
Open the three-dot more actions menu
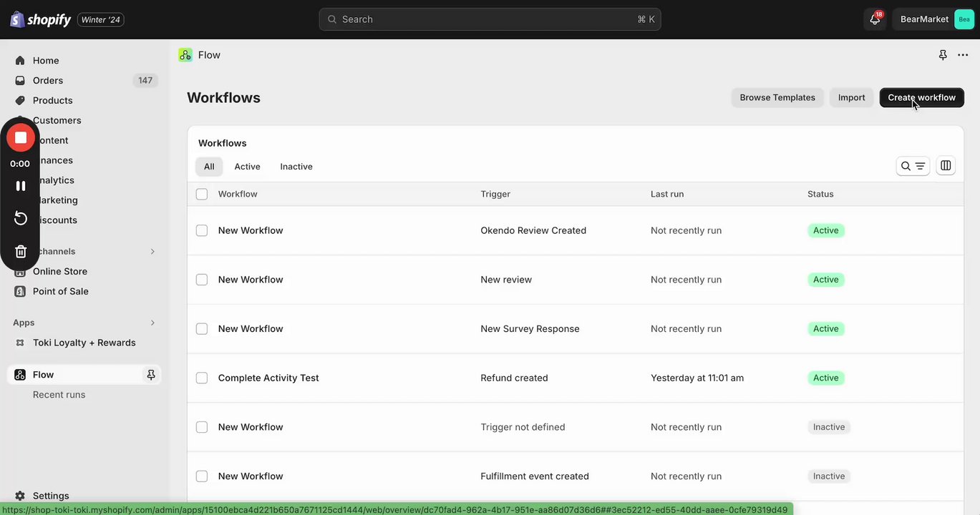(963, 55)
